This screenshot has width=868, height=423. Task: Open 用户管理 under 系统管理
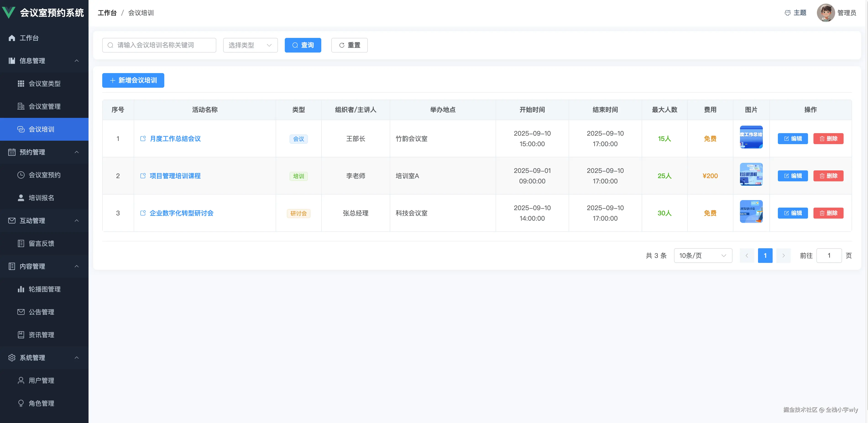(21, 380)
